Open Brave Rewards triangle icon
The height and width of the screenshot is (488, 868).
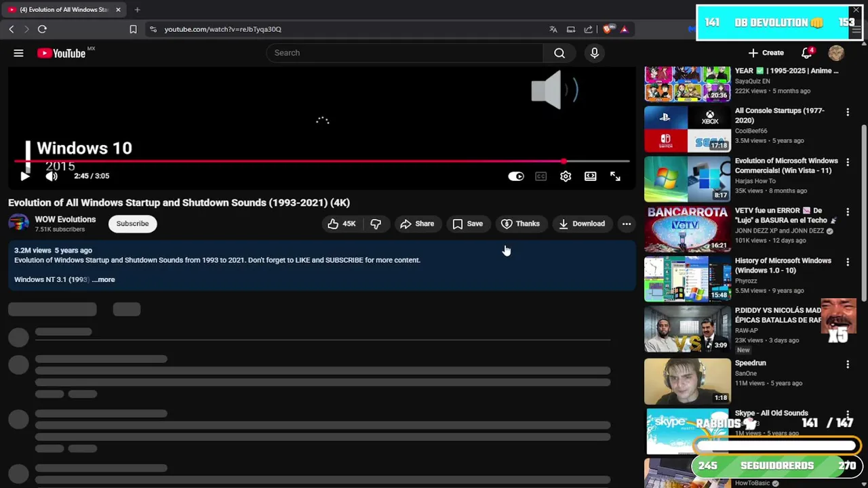(x=624, y=29)
